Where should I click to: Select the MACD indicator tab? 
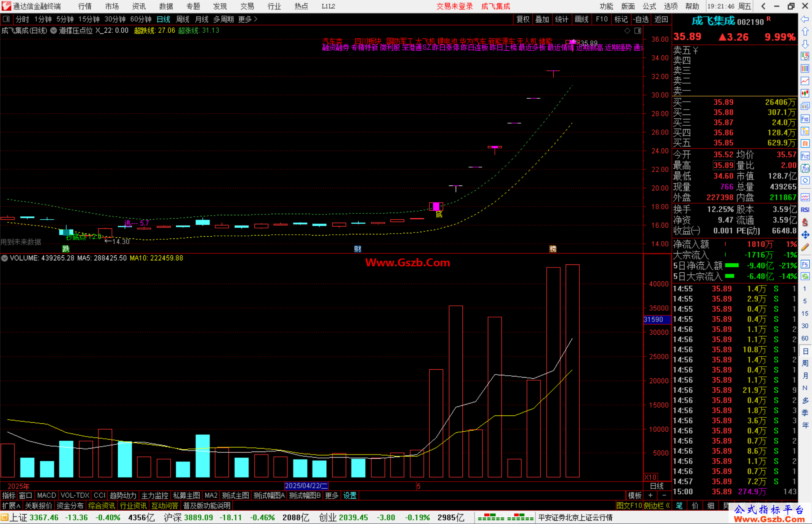click(x=46, y=495)
